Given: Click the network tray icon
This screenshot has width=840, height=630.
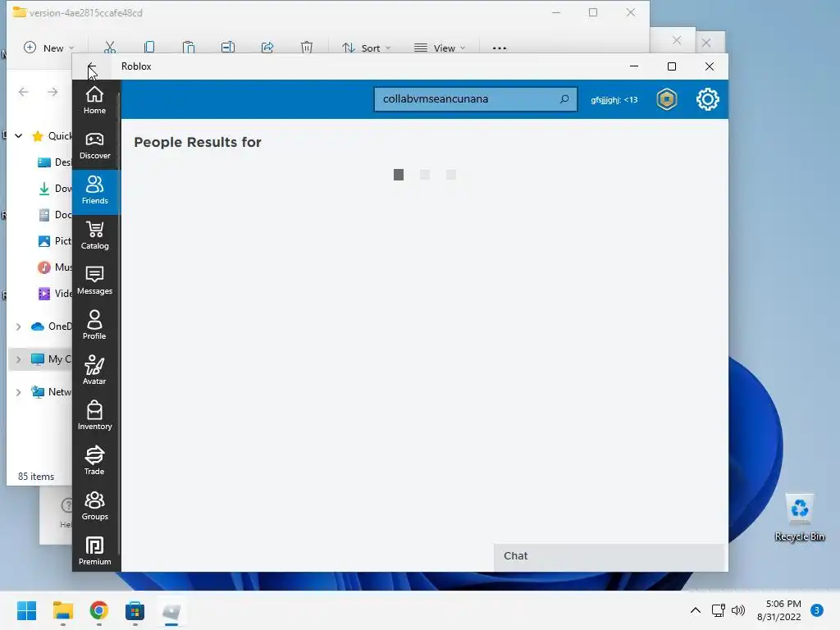Looking at the screenshot, I should [718, 610].
